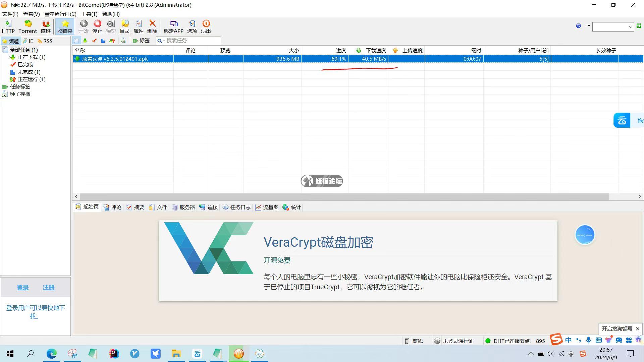Sort by the 进度 column header
The image size is (644, 362).
tap(325, 50)
